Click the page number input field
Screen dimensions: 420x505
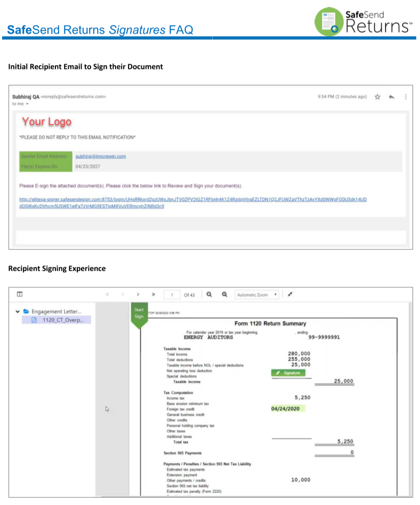pyautogui.click(x=172, y=295)
